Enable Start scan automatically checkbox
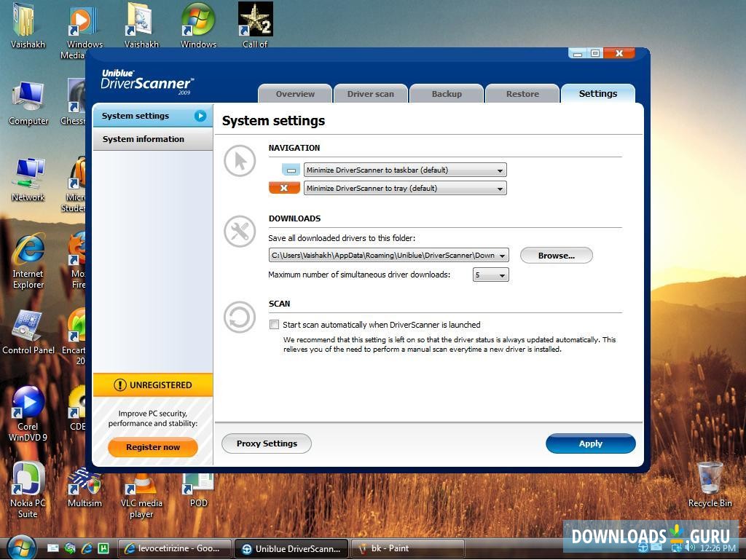 [274, 325]
